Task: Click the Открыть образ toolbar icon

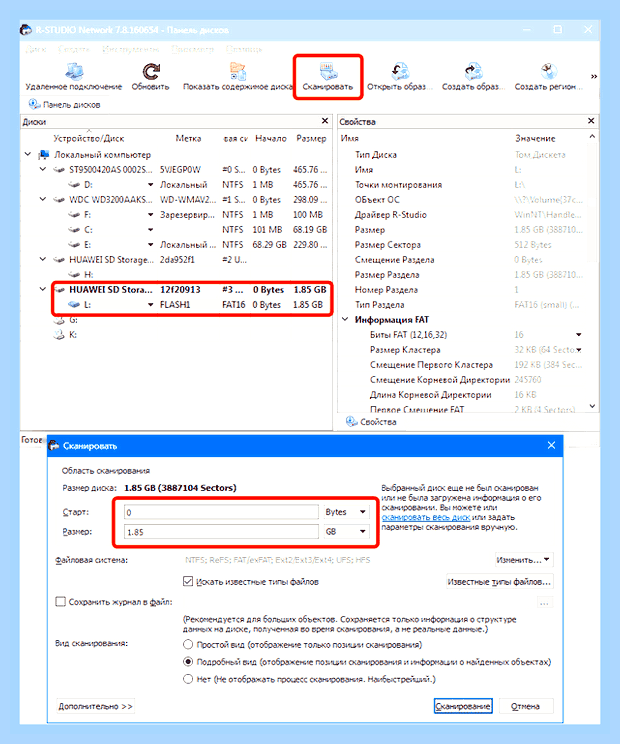Action: [x=400, y=72]
